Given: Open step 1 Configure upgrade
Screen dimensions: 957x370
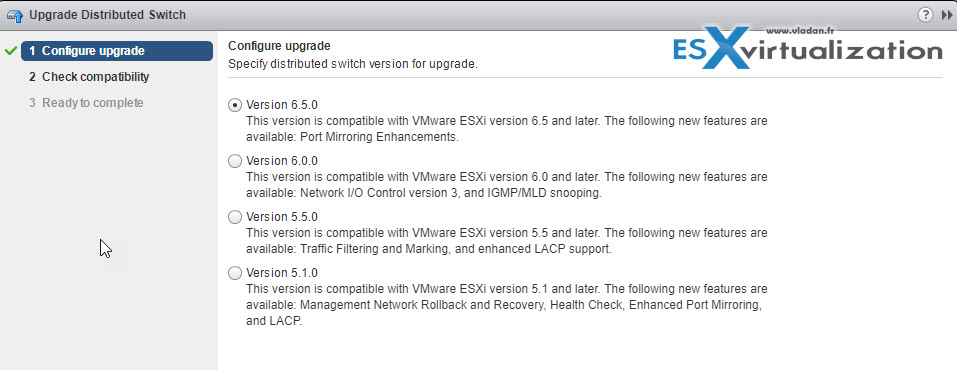Looking at the screenshot, I should tap(117, 51).
